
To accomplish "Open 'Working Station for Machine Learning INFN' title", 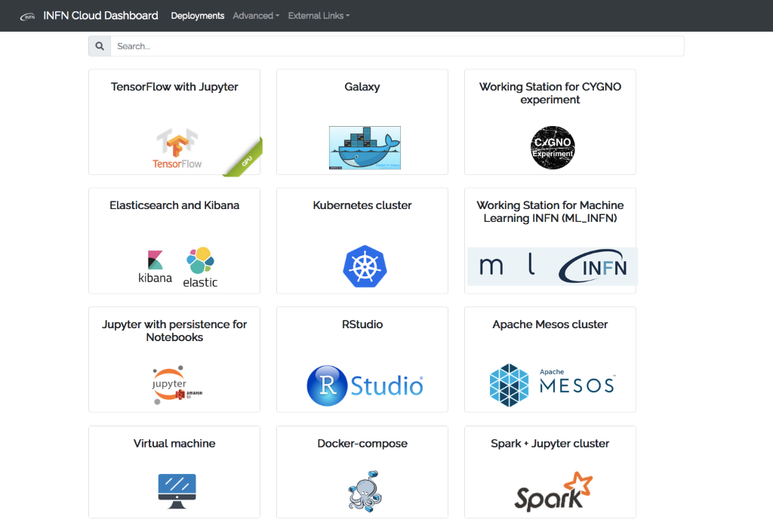I will pos(550,212).
